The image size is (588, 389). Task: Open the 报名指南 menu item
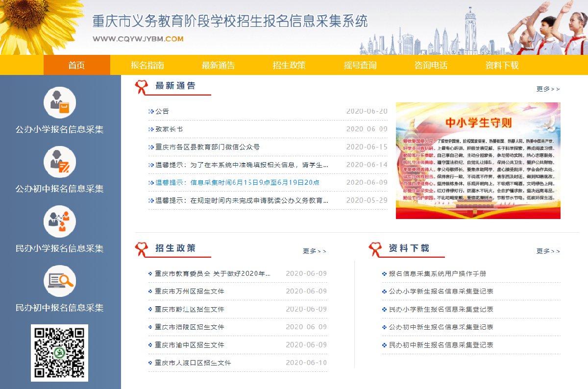pyautogui.click(x=147, y=65)
